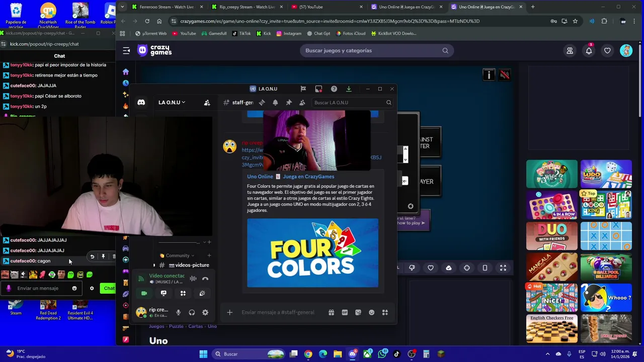The image size is (644, 362).
Task: Open Discord notification settings bell
Action: [275, 103]
